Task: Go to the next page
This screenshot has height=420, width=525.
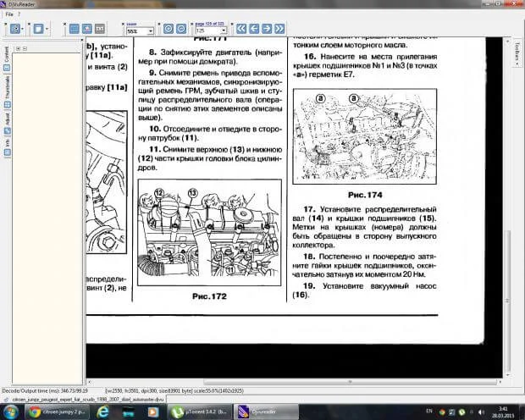Action: [267, 28]
